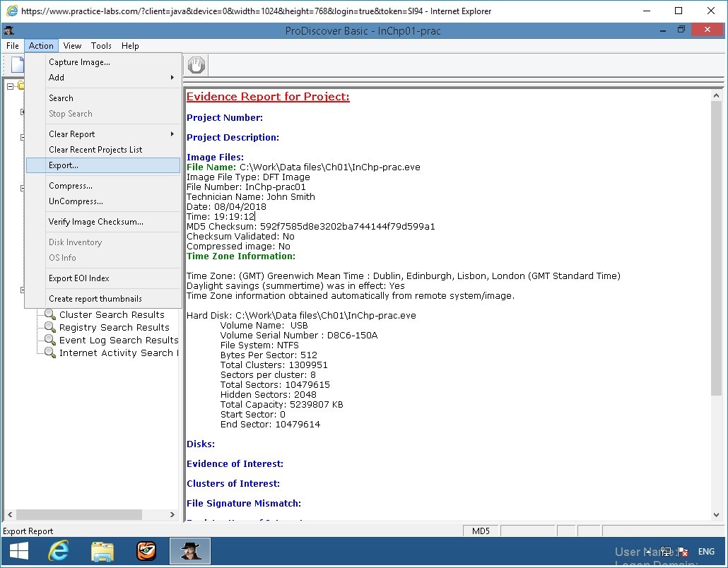The width and height of the screenshot is (728, 568).
Task: Click the MD5 Checksum line
Action: tap(310, 227)
